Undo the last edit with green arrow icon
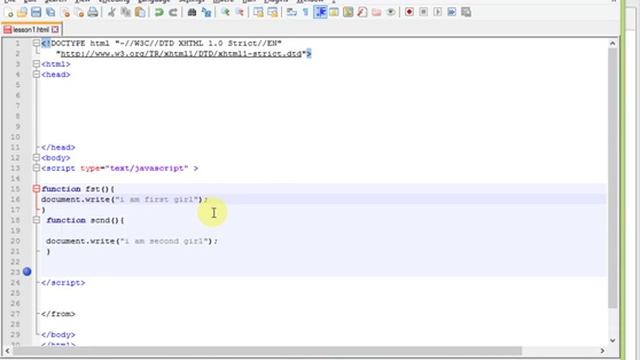Screen dimensions: 640x360 click(x=159, y=12)
